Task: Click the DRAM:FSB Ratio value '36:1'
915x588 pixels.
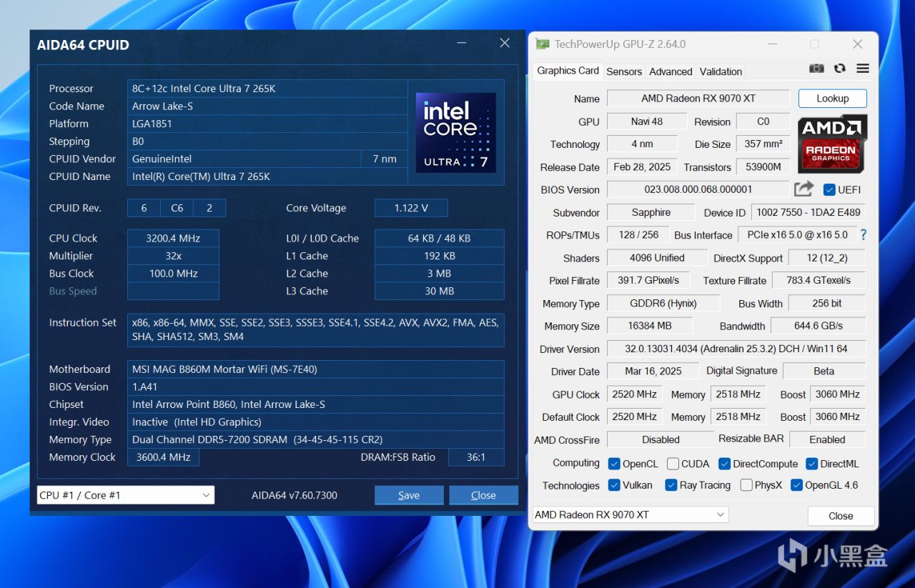Action: click(x=476, y=457)
